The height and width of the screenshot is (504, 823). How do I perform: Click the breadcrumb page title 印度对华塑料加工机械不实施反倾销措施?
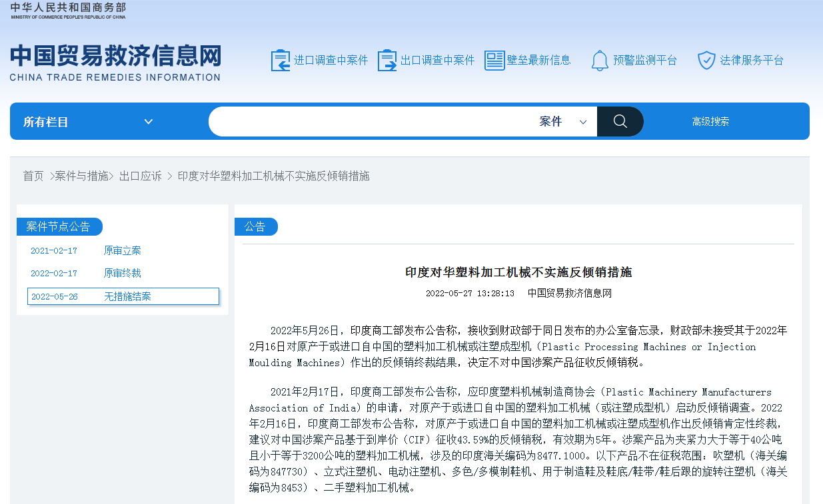(274, 176)
